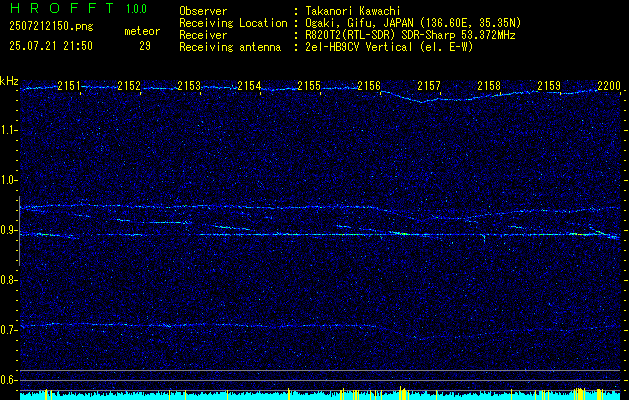Click the Observer label
Screen dimensions: 629x400
click(x=203, y=11)
